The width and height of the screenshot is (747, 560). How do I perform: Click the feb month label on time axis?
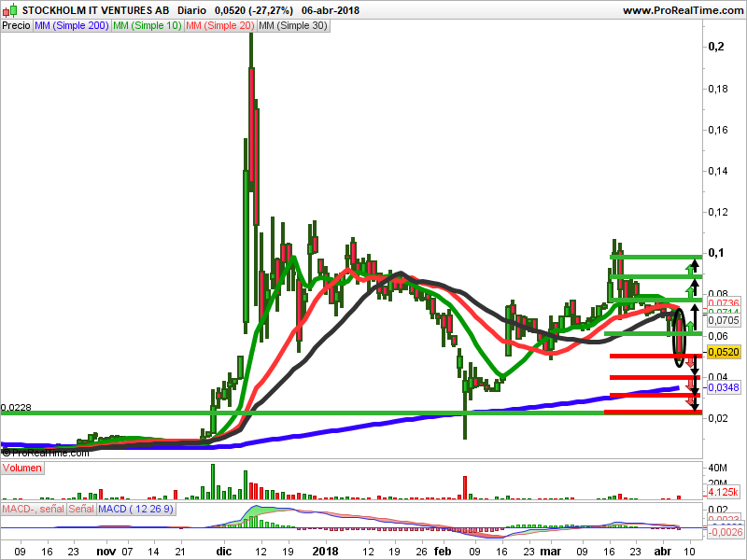[443, 552]
